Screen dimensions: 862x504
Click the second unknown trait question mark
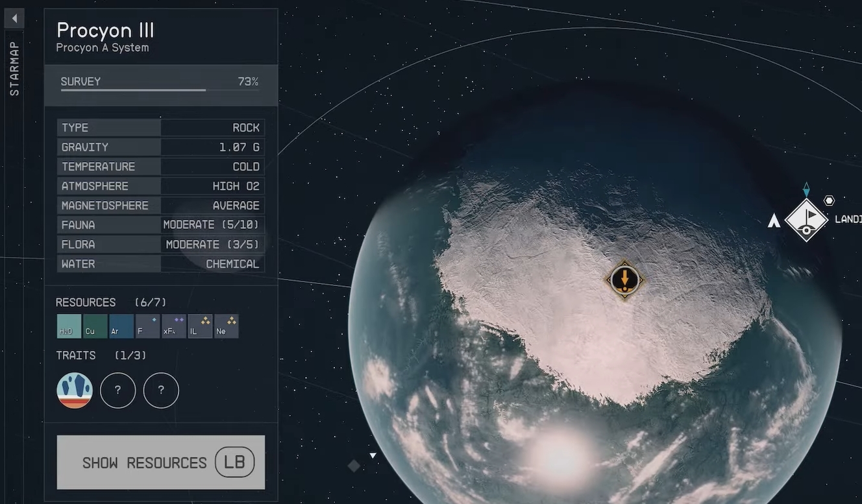pyautogui.click(x=161, y=390)
